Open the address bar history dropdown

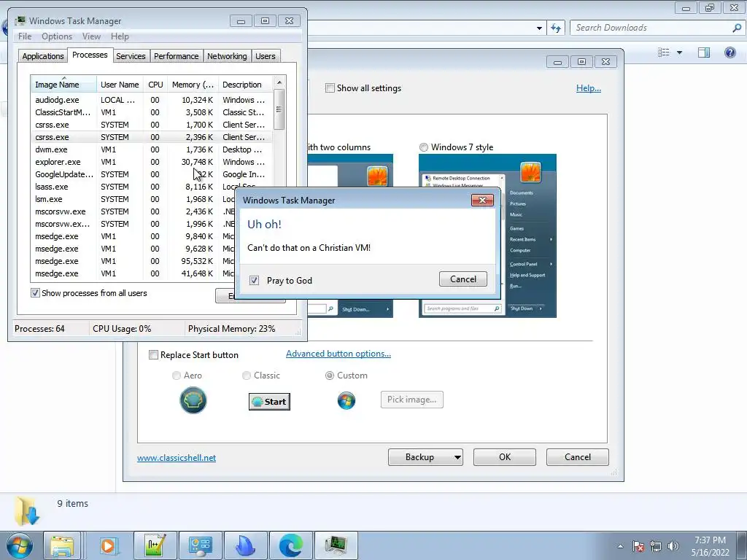539,28
